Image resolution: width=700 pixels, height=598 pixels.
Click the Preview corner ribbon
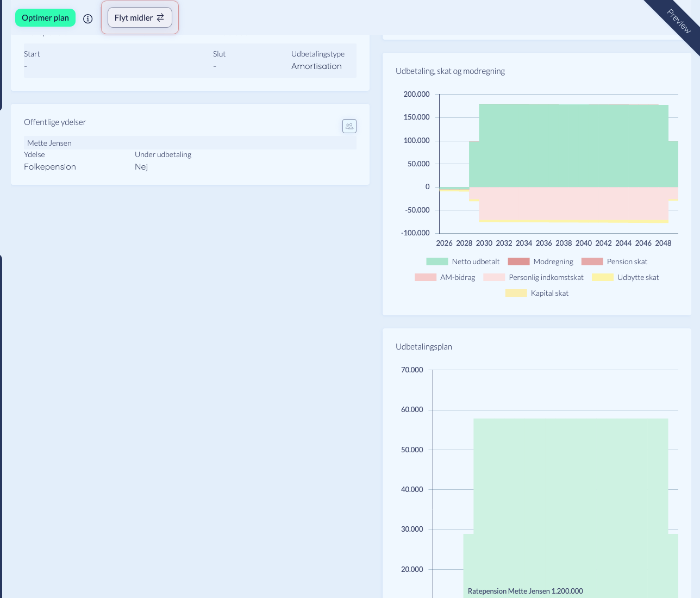tap(678, 22)
